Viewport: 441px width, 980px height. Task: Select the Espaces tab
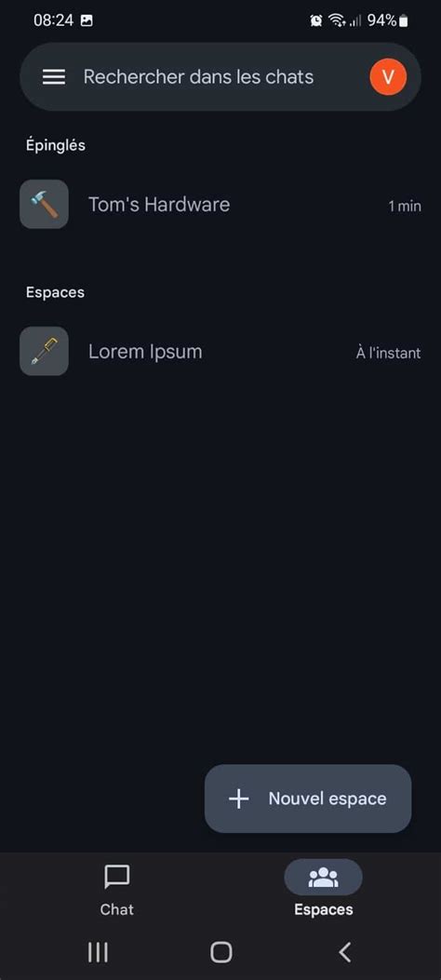click(x=323, y=890)
